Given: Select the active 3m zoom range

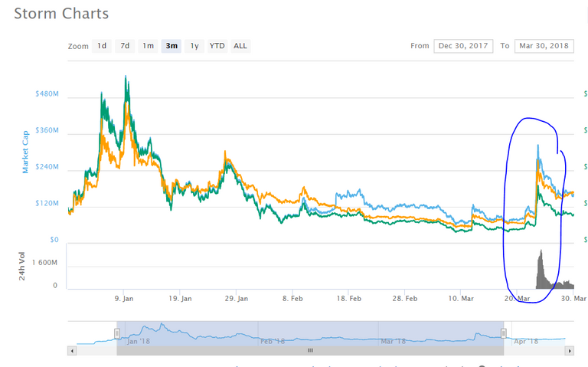Looking at the screenshot, I should click(171, 46).
